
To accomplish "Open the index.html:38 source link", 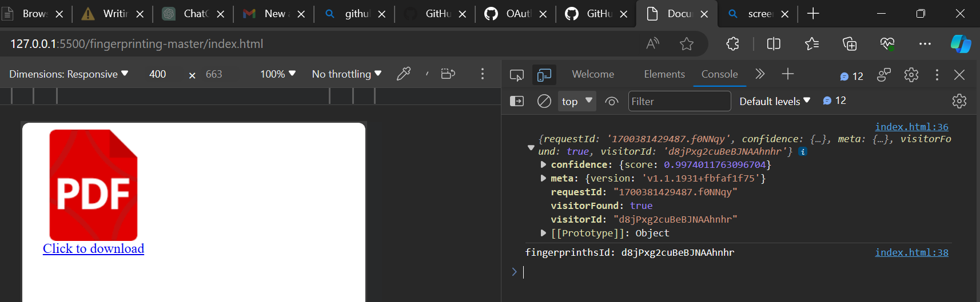I will pos(911,252).
